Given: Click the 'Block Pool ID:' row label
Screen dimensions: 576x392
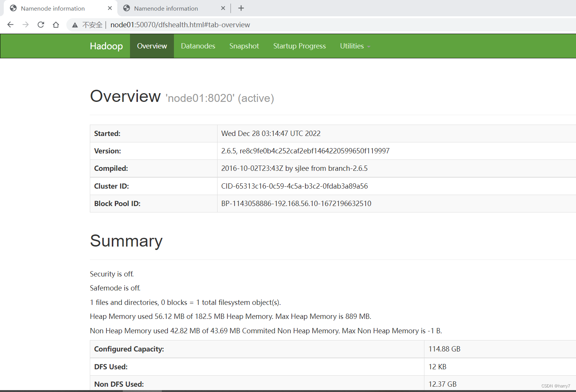Looking at the screenshot, I should point(117,203).
